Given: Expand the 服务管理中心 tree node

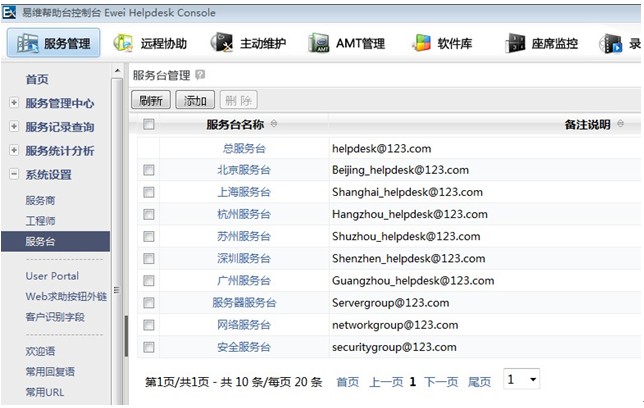Looking at the screenshot, I should 13,102.
